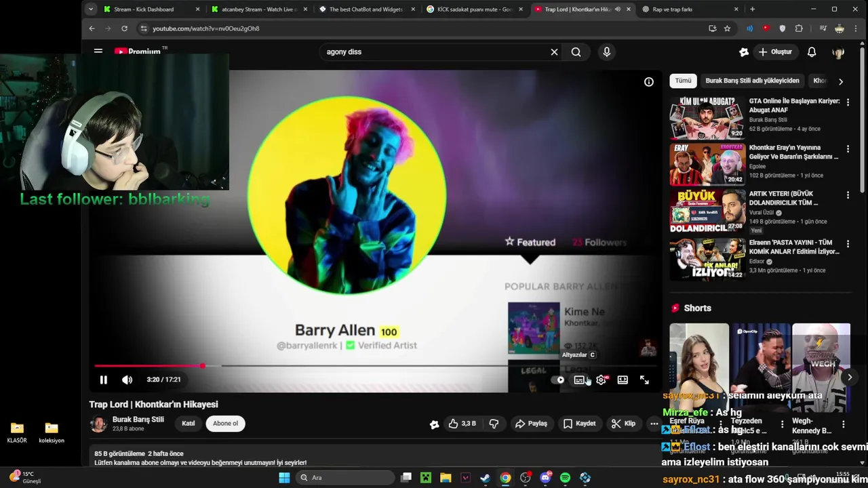868x488 pixels.
Task: Switch to 'atcanbey Stream - Watch Live' tab
Action: (258, 9)
